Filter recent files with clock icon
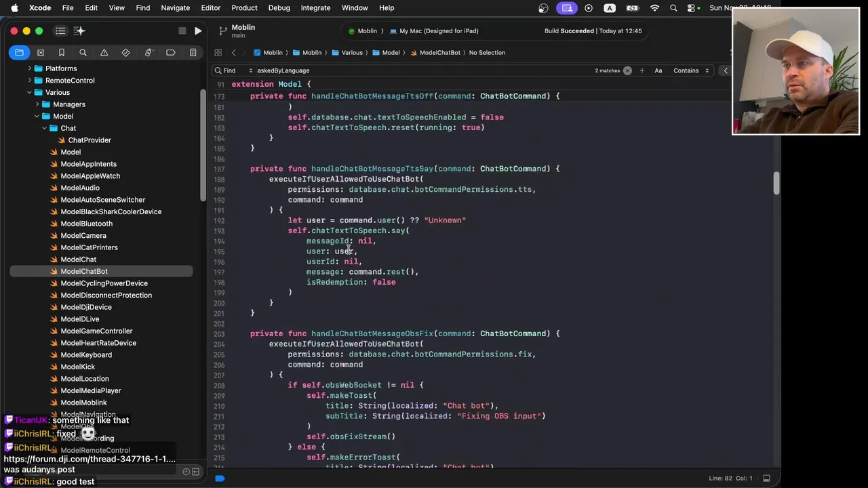868x488 pixels. [186, 472]
